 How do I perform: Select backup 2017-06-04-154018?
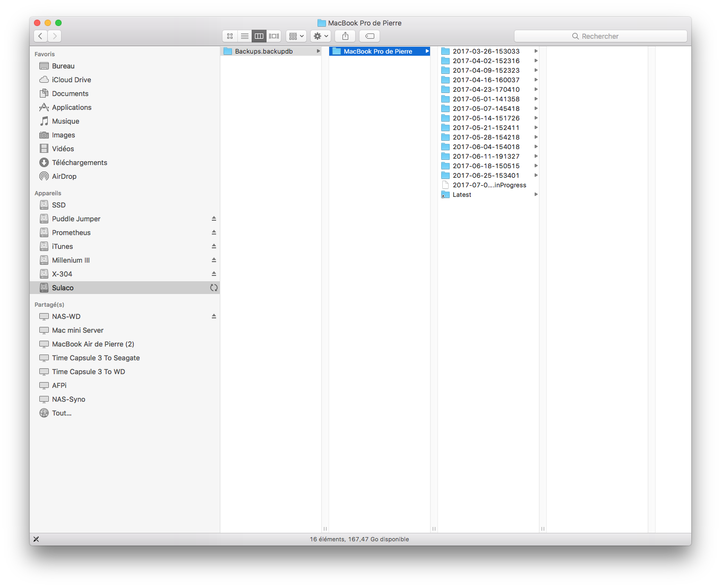click(x=488, y=147)
